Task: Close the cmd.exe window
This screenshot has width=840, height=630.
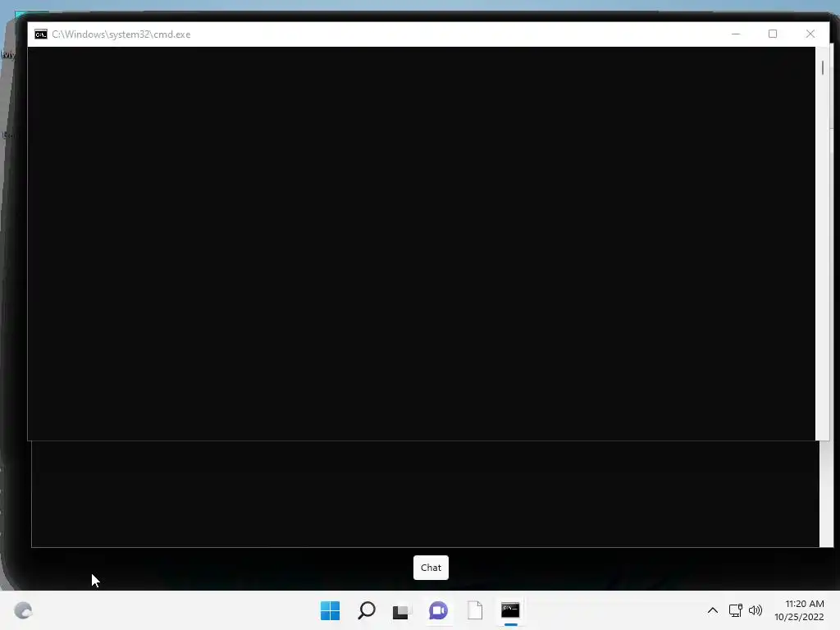Action: point(810,34)
